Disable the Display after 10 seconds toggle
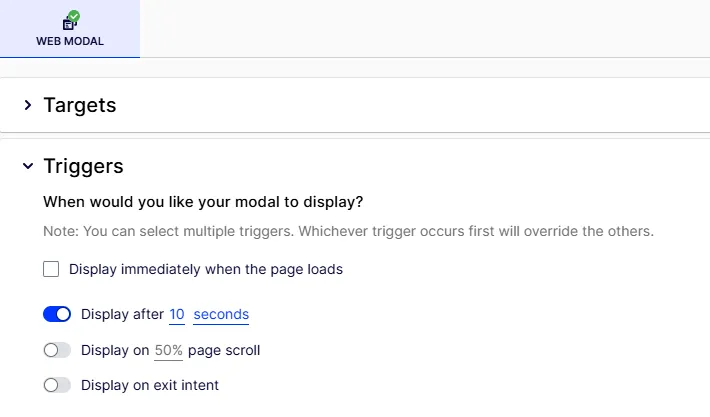Screen dimensions: 710x417 click(x=57, y=314)
